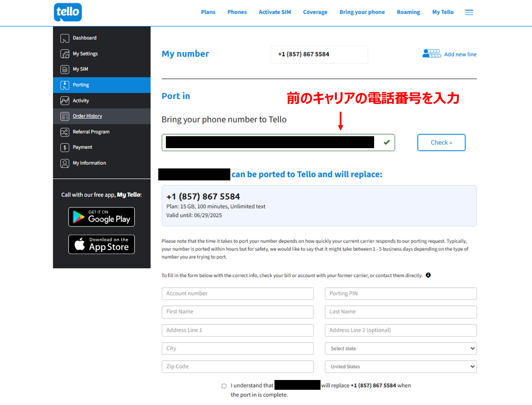Focus the Porting PIN field
The height and width of the screenshot is (405, 532).
[x=401, y=293]
